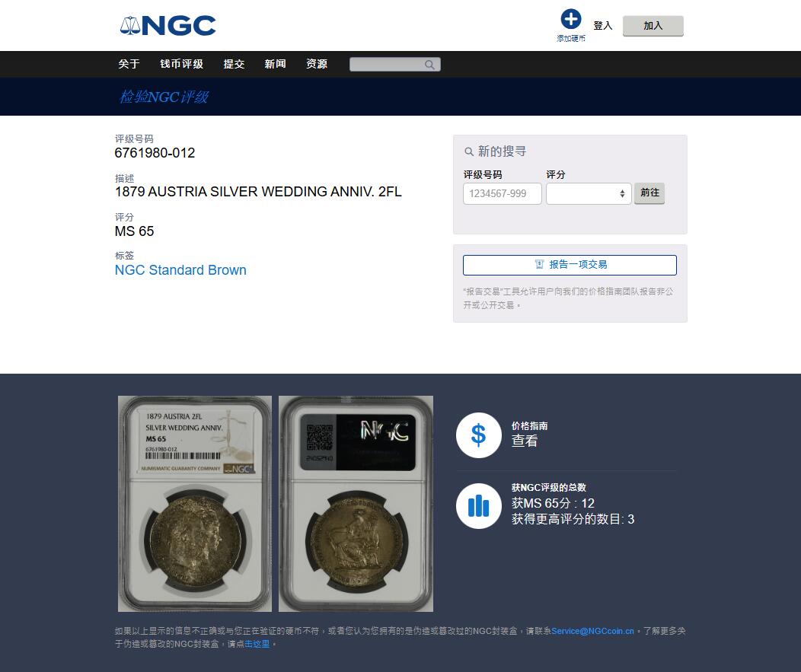This screenshot has height=672, width=801.
Task: Click the 加入 join button
Action: (x=653, y=26)
